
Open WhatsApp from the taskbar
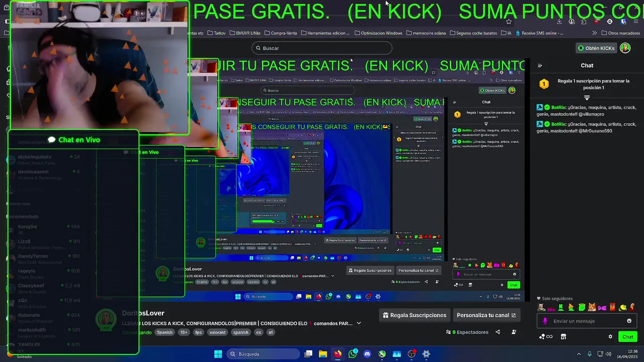point(353,354)
